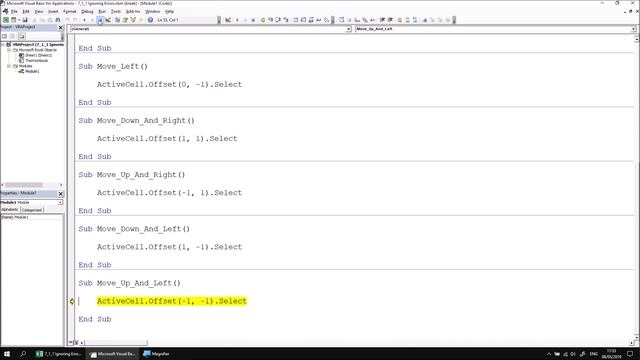Viewport: 640px width, 360px height.
Task: Close the Project Explorer panel
Action: 61,27
